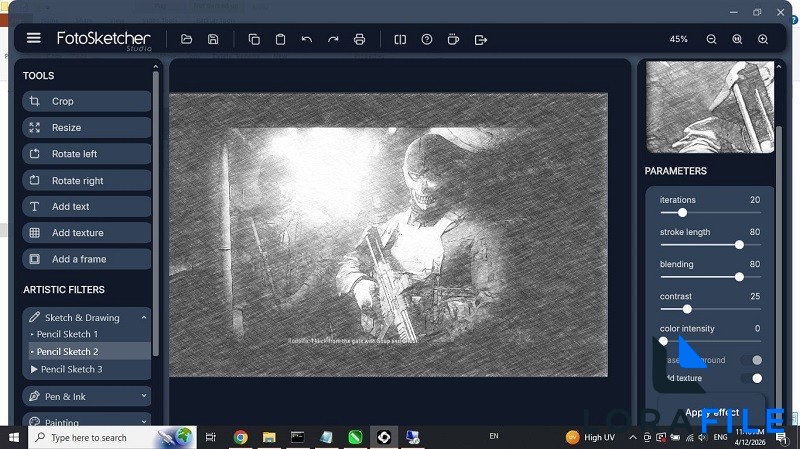Toggle the split compare view icon
Viewport: 800px width, 449px height.
(x=401, y=39)
